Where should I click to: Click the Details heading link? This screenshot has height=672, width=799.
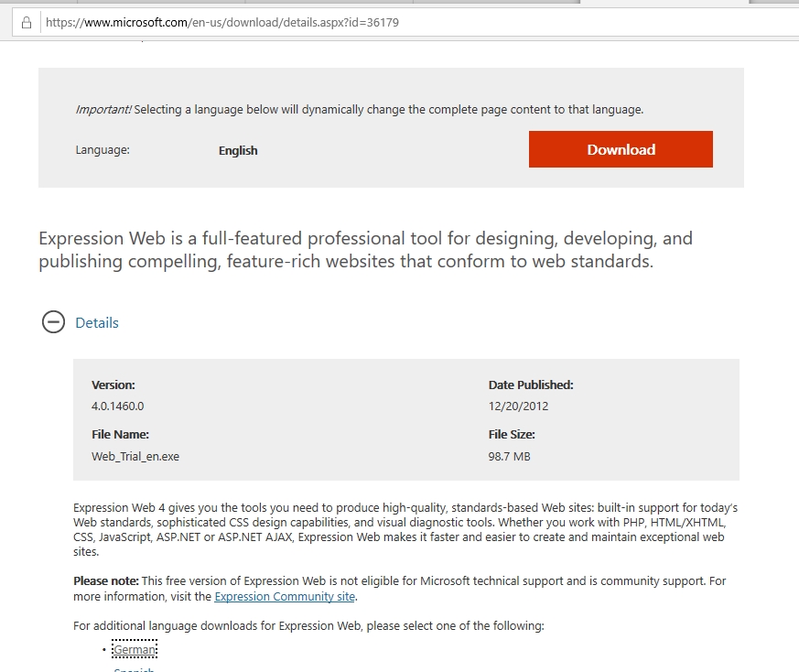[97, 323]
